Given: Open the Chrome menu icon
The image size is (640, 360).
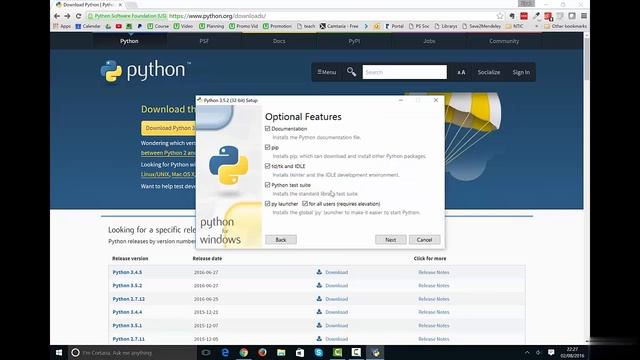Looking at the screenshot, I should [x=584, y=16].
